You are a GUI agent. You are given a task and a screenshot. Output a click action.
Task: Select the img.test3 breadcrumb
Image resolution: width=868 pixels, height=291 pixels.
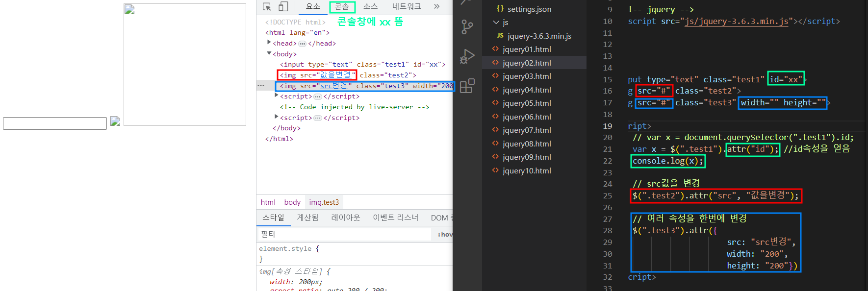point(324,202)
